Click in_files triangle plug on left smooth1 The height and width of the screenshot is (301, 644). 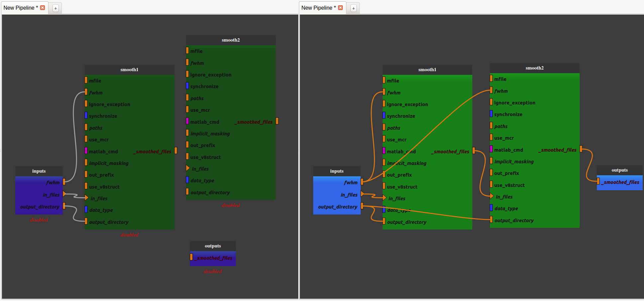[87, 198]
